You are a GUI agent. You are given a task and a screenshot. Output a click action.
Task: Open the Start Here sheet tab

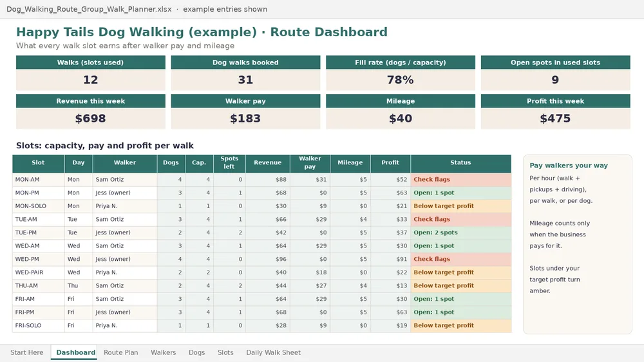[x=26, y=352]
